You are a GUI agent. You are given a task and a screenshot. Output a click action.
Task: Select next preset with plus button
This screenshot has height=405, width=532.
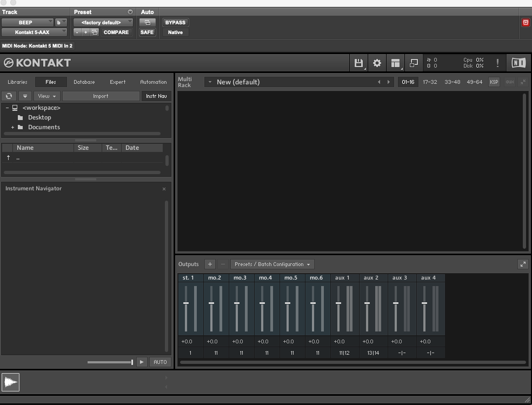(x=86, y=32)
